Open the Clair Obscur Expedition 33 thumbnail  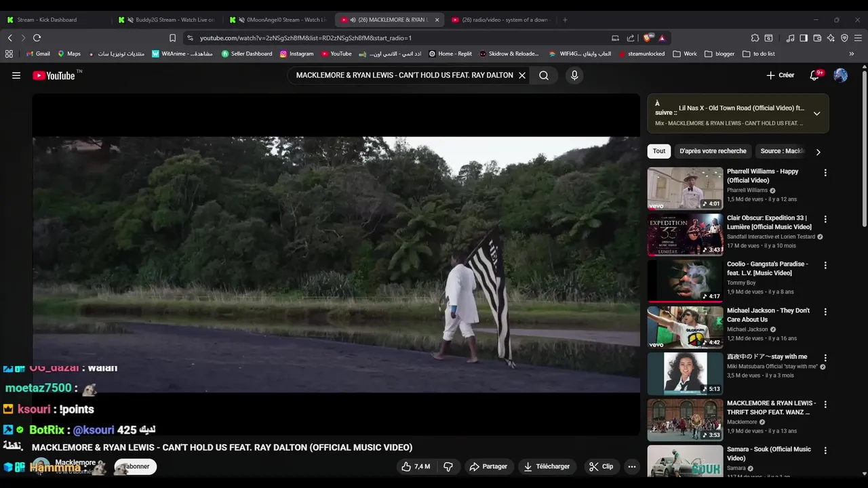(685, 235)
